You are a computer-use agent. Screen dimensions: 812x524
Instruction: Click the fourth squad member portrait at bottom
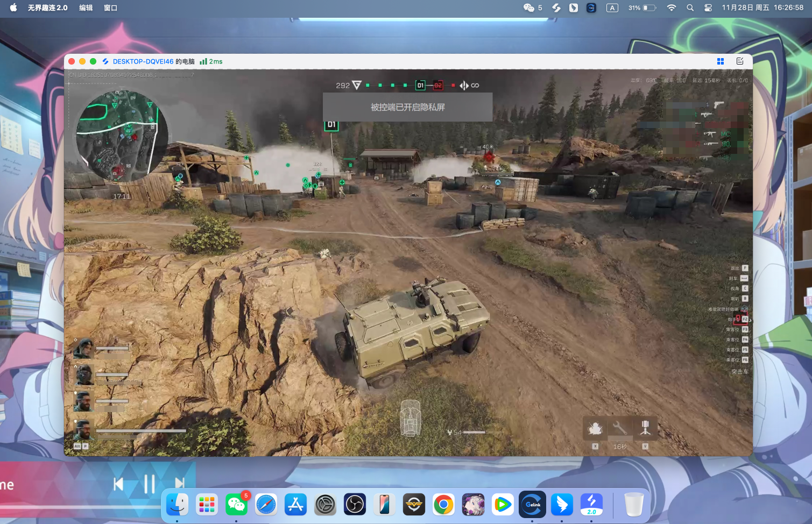pyautogui.click(x=84, y=429)
